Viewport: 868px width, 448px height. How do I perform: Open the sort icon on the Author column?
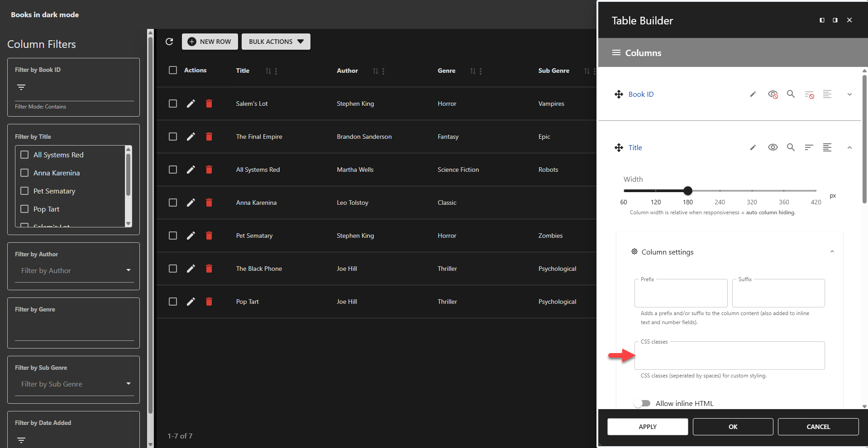(375, 71)
